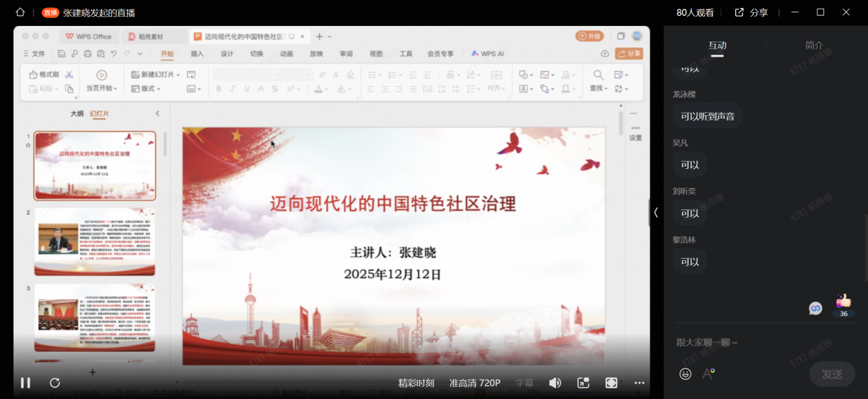Toggle the 字幕 subtitles option
The width and height of the screenshot is (868, 399).
(524, 383)
